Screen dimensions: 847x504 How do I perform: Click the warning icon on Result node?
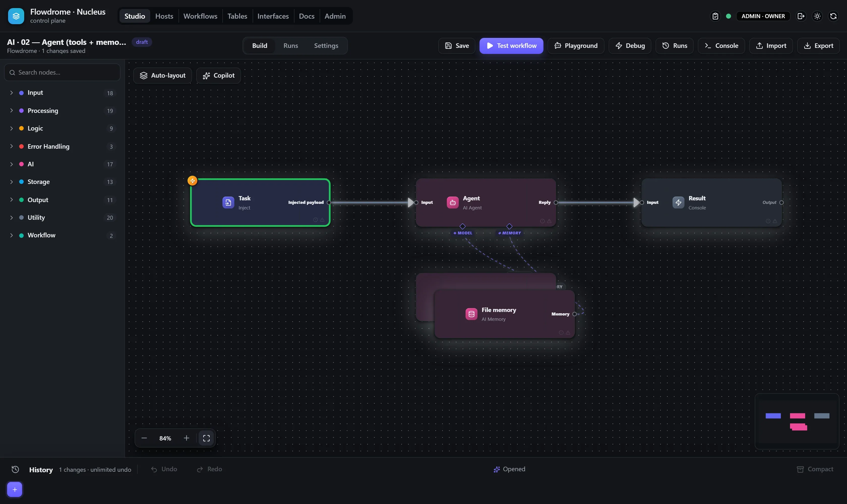click(x=775, y=221)
